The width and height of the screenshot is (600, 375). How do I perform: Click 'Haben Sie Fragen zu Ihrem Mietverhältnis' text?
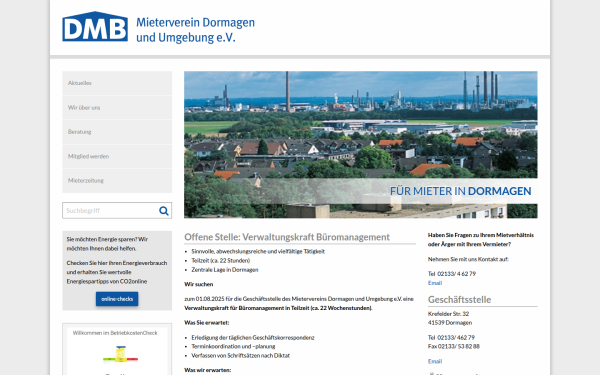pyautogui.click(x=481, y=240)
